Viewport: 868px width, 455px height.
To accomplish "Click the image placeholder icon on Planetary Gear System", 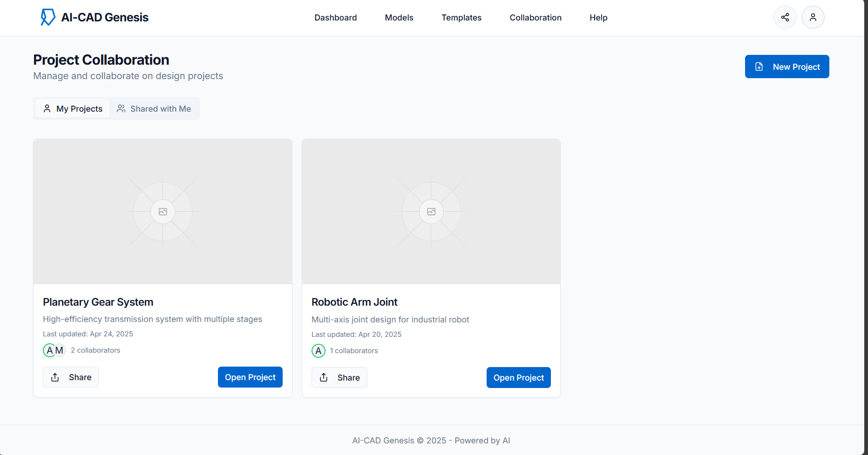I will pyautogui.click(x=163, y=211).
